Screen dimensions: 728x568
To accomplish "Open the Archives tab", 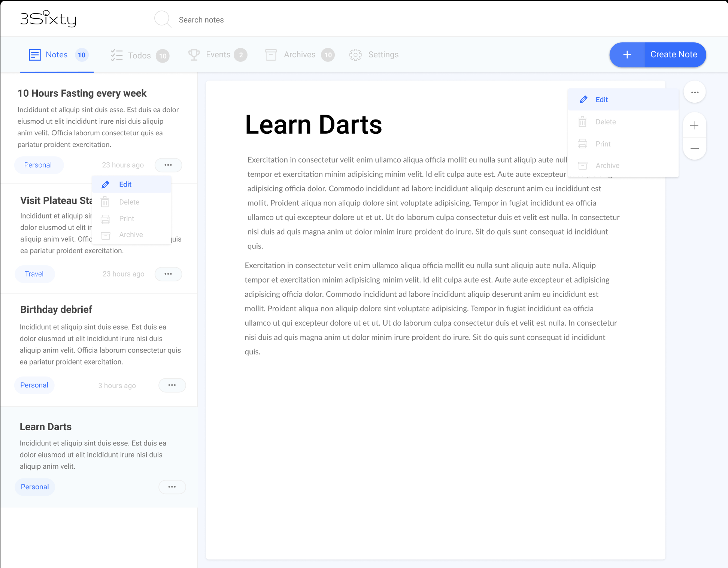I will (299, 55).
